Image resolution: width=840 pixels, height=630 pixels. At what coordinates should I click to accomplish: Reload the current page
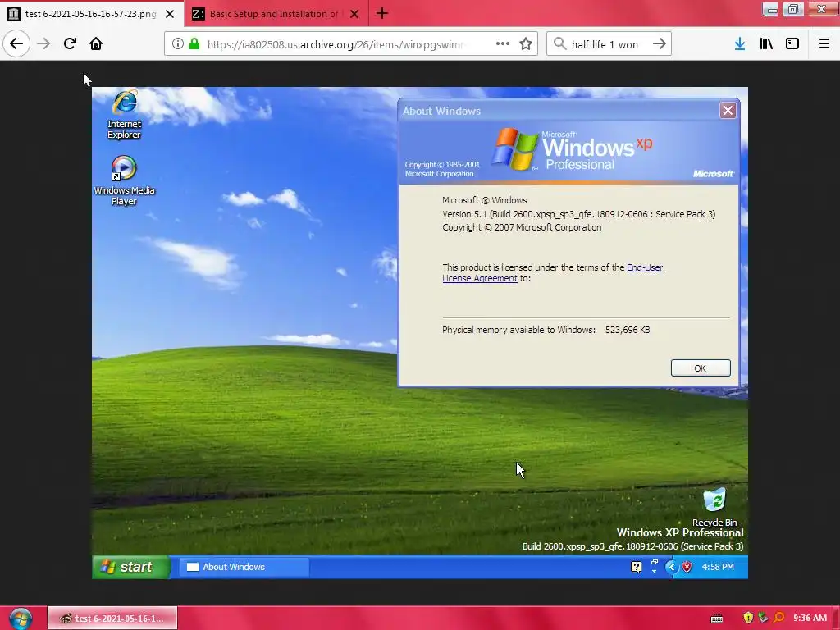pos(70,43)
